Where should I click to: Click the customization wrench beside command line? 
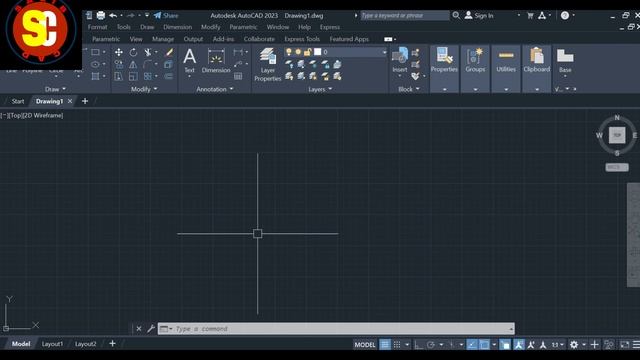(151, 329)
